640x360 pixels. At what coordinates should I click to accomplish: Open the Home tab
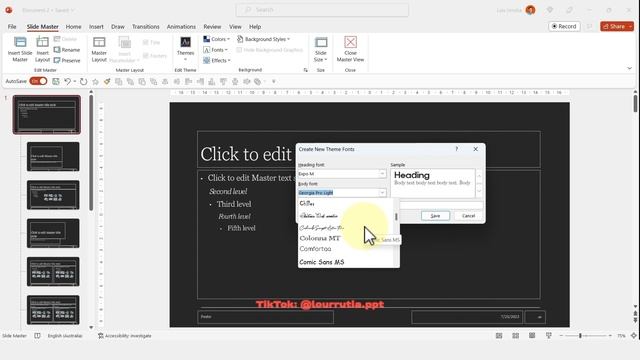click(73, 27)
